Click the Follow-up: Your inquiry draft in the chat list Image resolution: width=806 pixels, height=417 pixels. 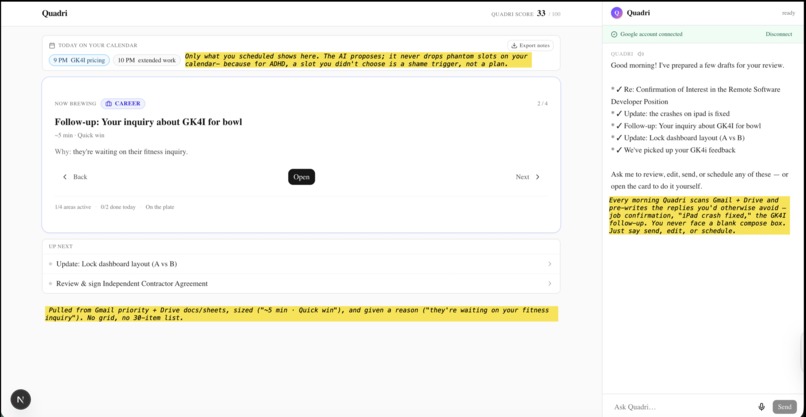pyautogui.click(x=686, y=125)
